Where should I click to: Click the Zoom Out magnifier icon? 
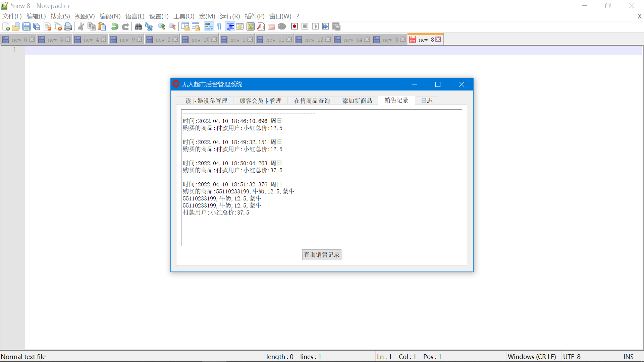coord(172,26)
